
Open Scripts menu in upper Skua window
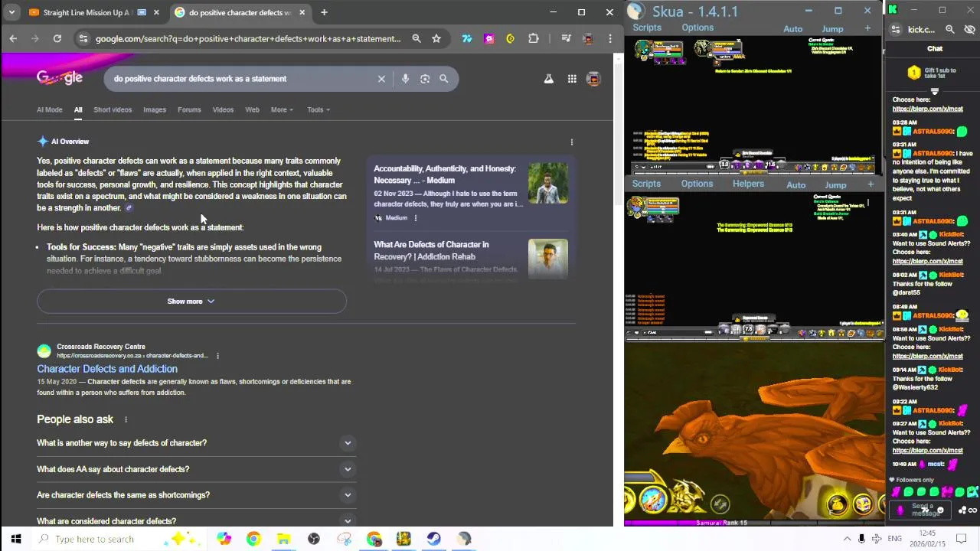[x=647, y=28]
